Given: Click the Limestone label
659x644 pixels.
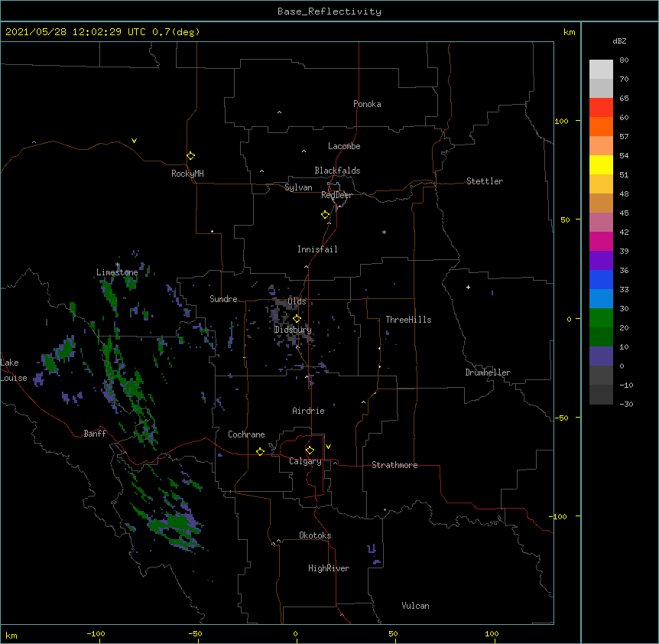Looking at the screenshot, I should 117,272.
